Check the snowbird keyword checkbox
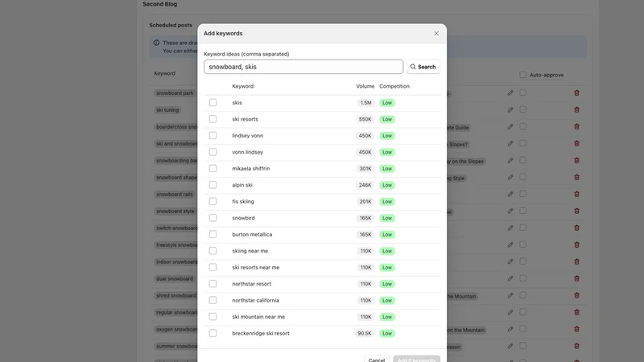 213,217
